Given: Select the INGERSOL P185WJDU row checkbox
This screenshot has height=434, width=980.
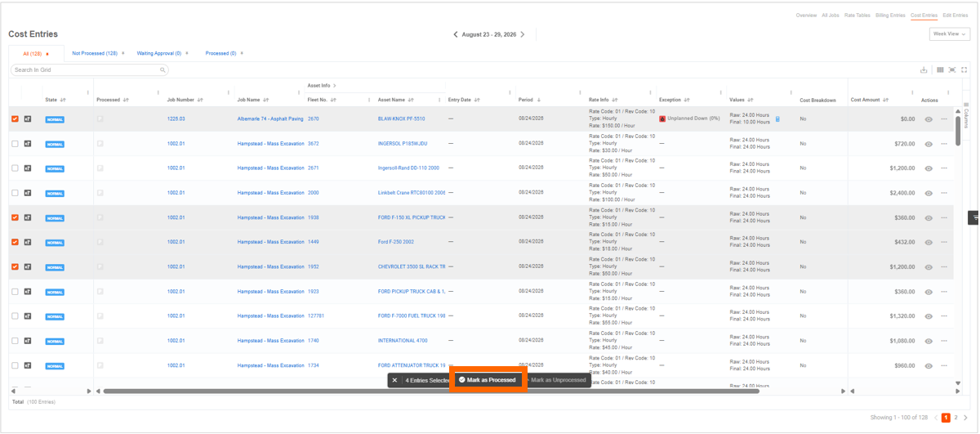Looking at the screenshot, I should 15,144.
